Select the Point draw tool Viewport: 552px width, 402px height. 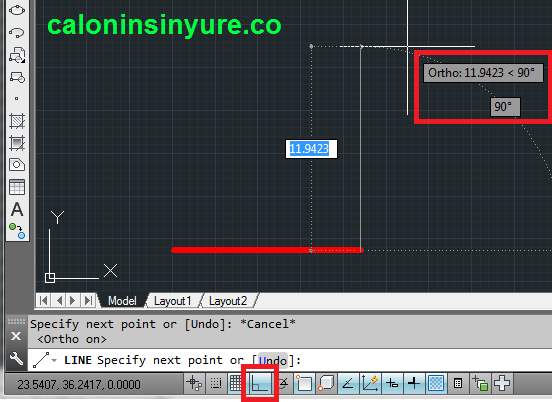17,99
